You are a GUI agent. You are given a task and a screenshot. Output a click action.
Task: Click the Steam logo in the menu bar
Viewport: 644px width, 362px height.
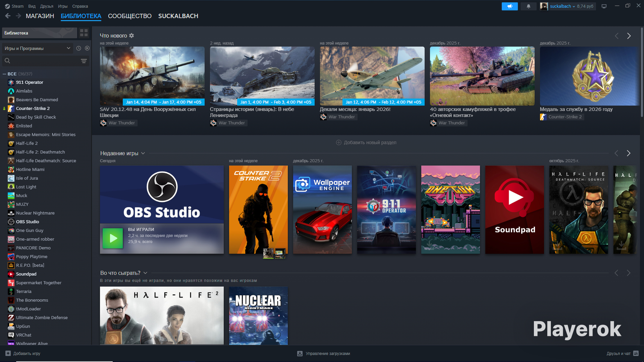pos(7,6)
